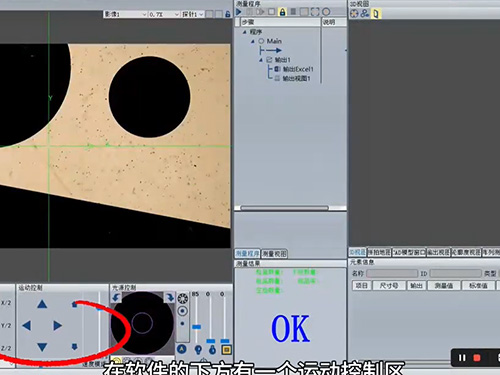Move stage down with the down arrow
The width and height of the screenshot is (500, 375).
tap(42, 347)
